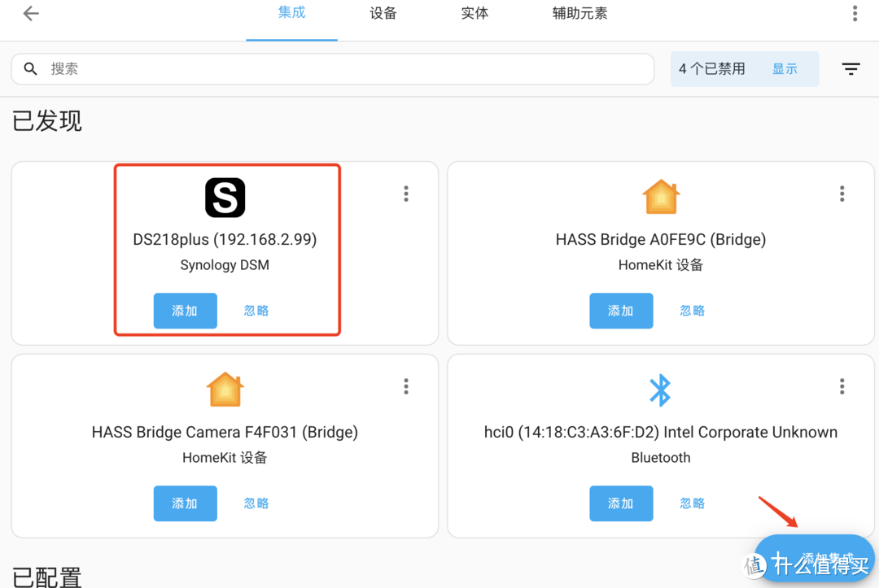The width and height of the screenshot is (879, 588).
Task: Open the page overflow menu at top right
Action: (854, 13)
